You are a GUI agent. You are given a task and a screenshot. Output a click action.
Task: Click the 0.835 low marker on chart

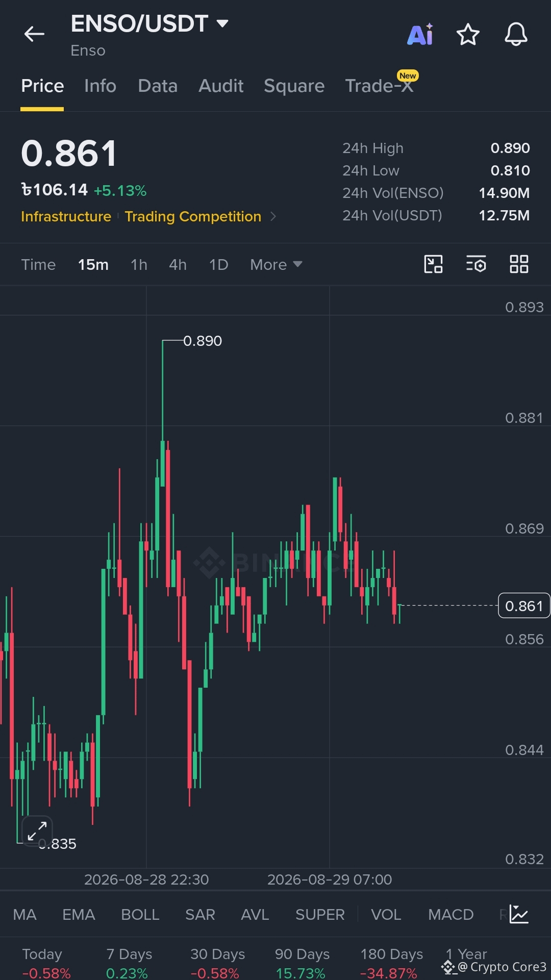pyautogui.click(x=57, y=844)
